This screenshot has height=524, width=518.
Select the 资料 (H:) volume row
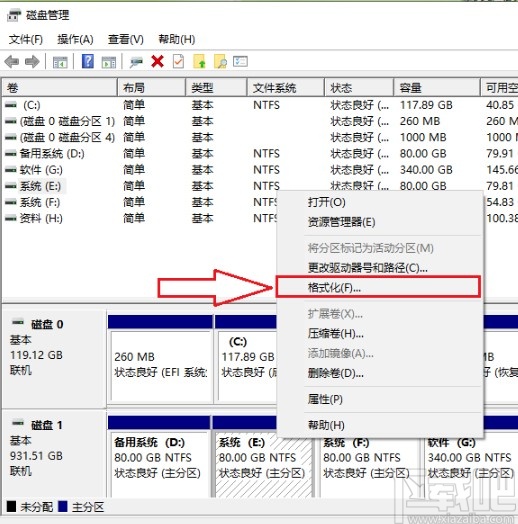tap(140, 219)
